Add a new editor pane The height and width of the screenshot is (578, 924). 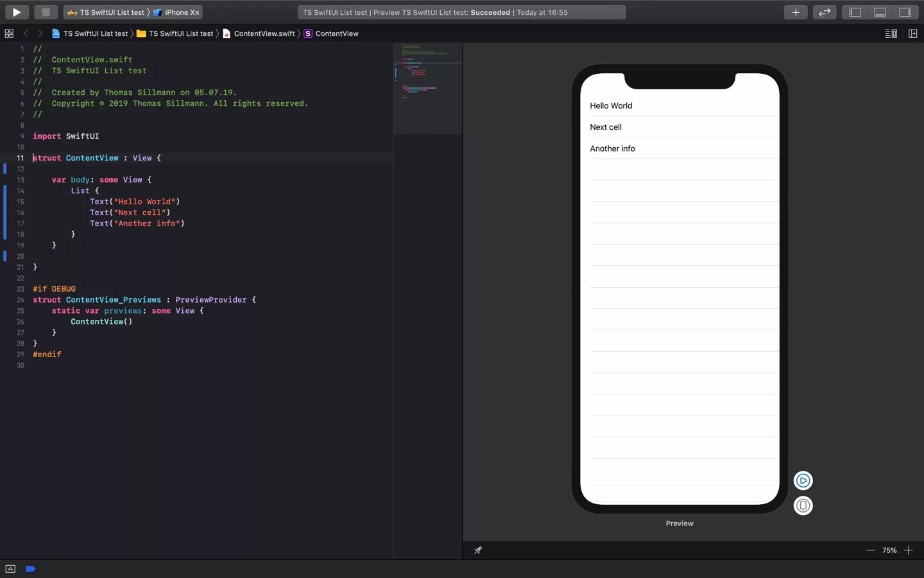click(913, 33)
